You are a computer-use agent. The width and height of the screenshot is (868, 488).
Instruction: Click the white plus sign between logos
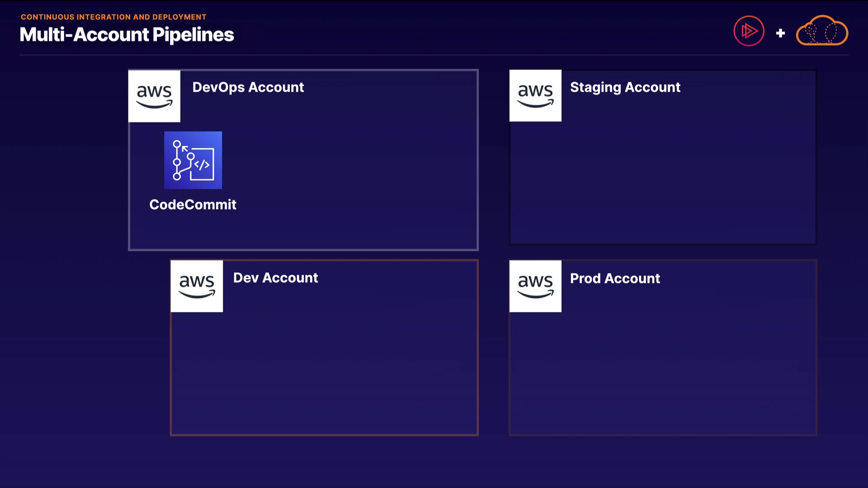click(x=780, y=33)
